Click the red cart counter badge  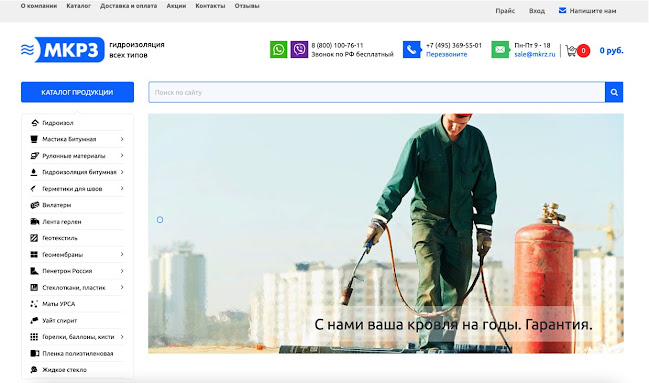[583, 51]
